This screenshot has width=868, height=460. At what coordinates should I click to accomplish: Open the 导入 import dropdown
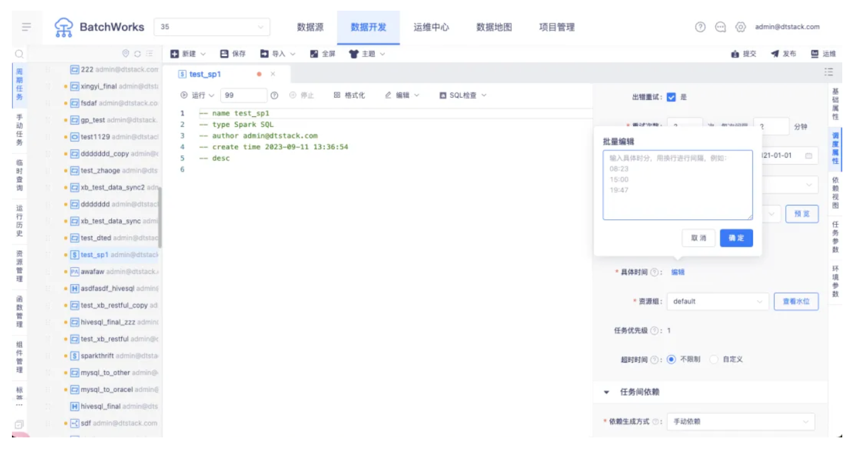point(278,54)
